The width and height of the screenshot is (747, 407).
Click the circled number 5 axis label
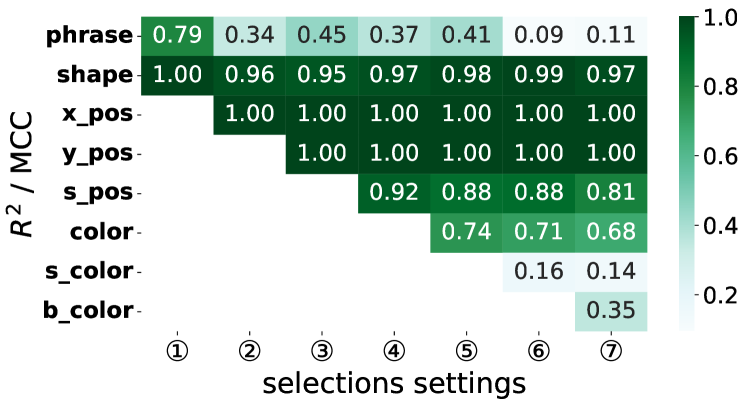click(465, 351)
